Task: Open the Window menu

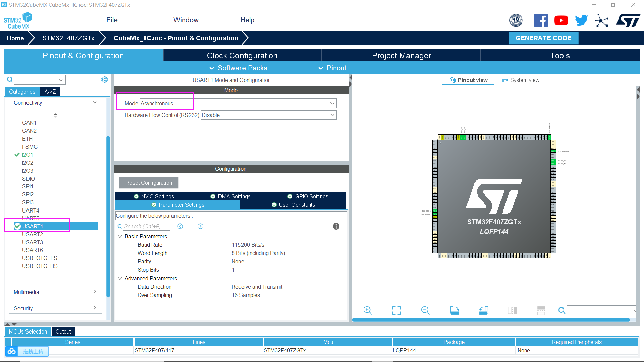Action: (186, 20)
